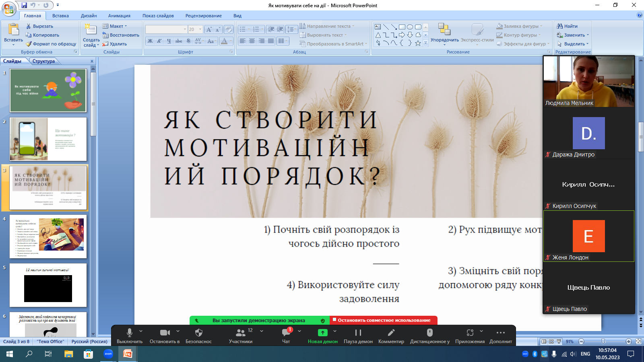The width and height of the screenshot is (644, 362).
Task: Click the 91% zoom level button
Action: [x=570, y=341]
